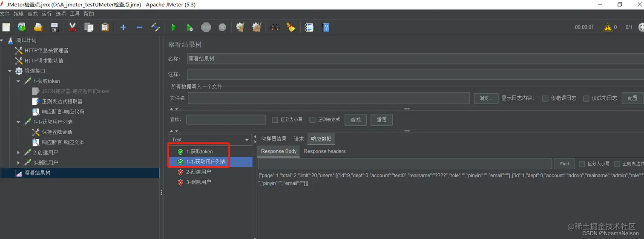This screenshot has height=239, width=644.
Task: Open the 编辑 menu
Action: pyautogui.click(x=19, y=14)
